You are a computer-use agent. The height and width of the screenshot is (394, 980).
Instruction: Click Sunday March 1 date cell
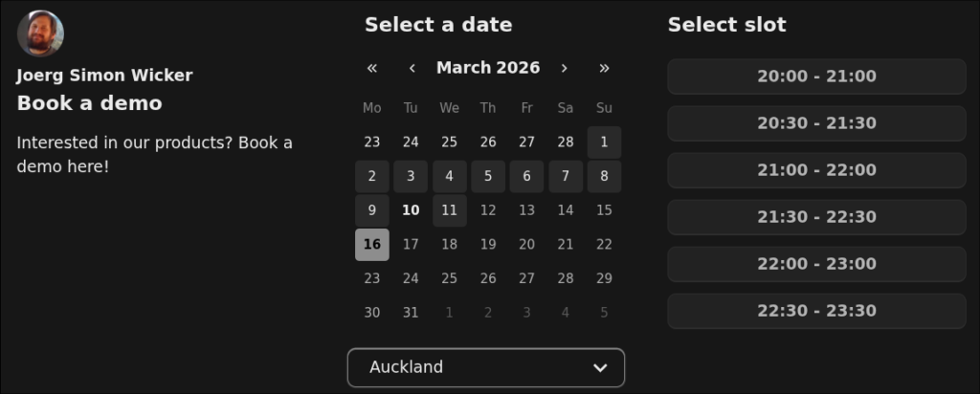604,142
